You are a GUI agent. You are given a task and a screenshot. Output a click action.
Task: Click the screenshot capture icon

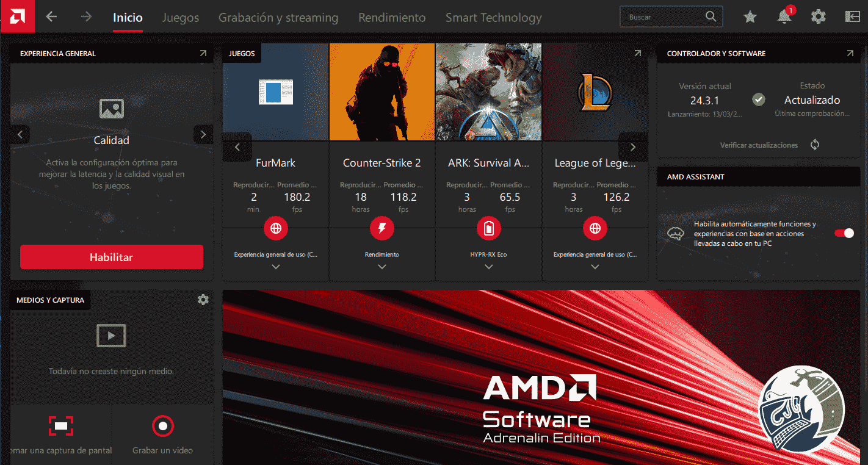[61, 425]
